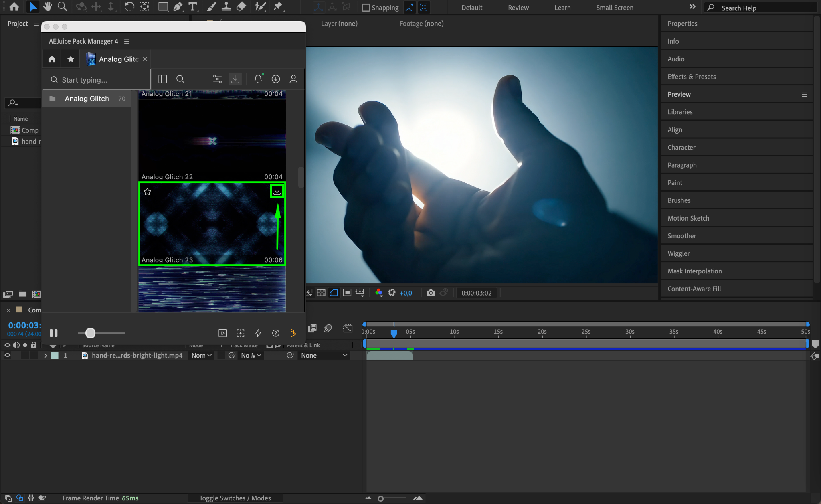Enable the Snapping checkbox
Image resolution: width=821 pixels, height=504 pixels.
point(366,8)
